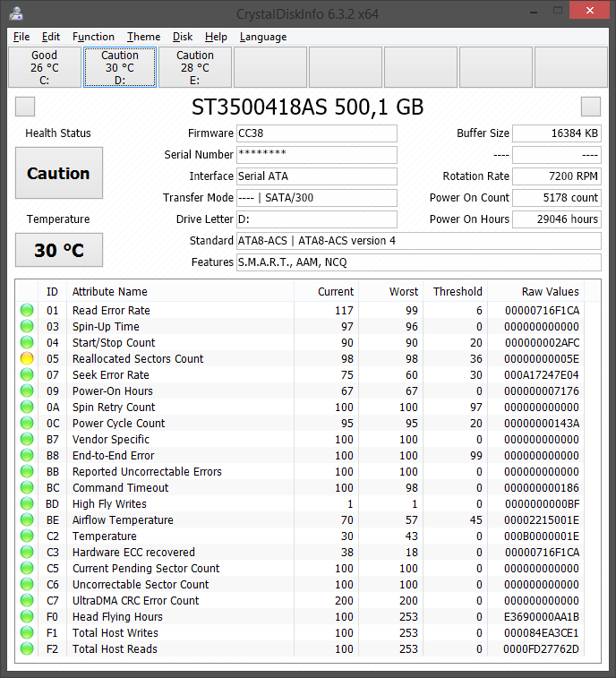
Task: Select raw value 00000000005E
Action: 542,359
